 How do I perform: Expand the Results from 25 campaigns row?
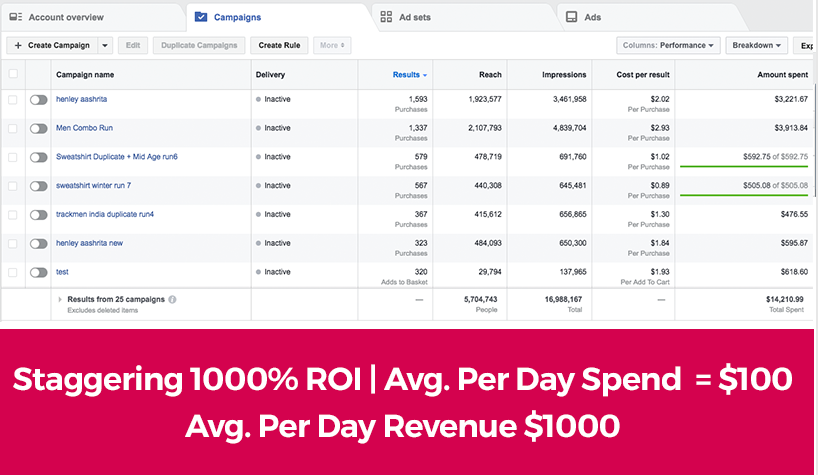[x=59, y=299]
